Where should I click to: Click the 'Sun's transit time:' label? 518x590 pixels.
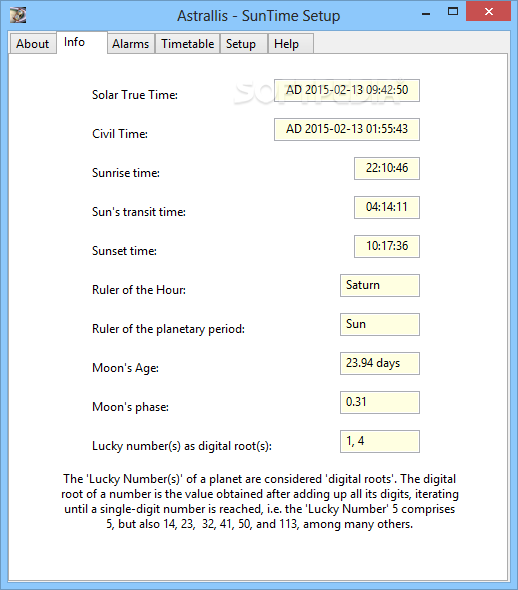tap(139, 212)
